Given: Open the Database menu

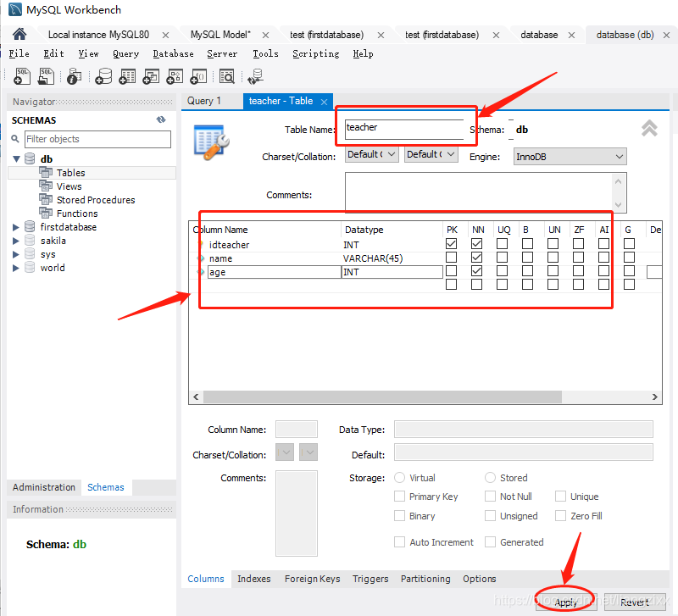Looking at the screenshot, I should [x=173, y=53].
